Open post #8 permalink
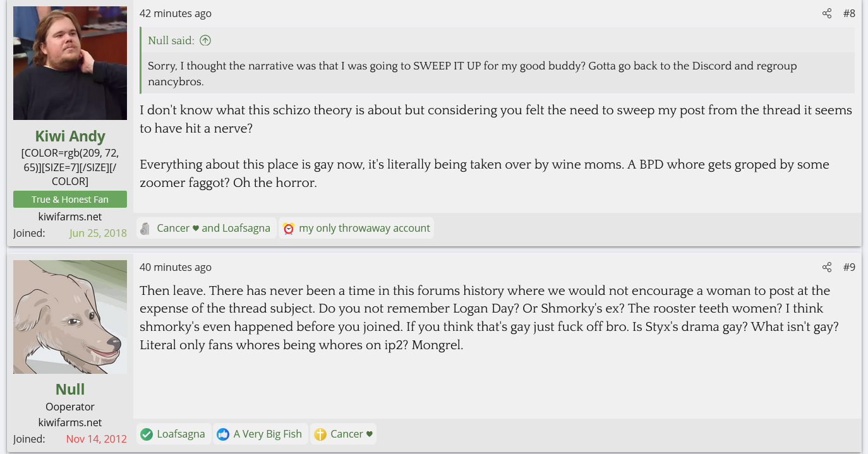 tap(849, 13)
